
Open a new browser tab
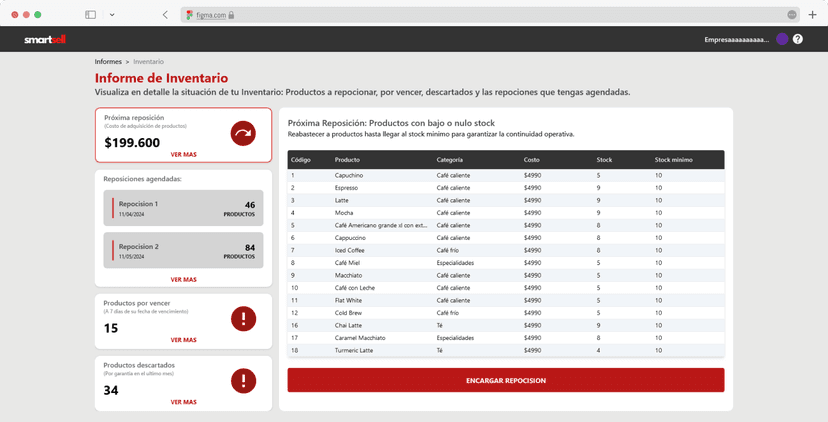coord(812,15)
